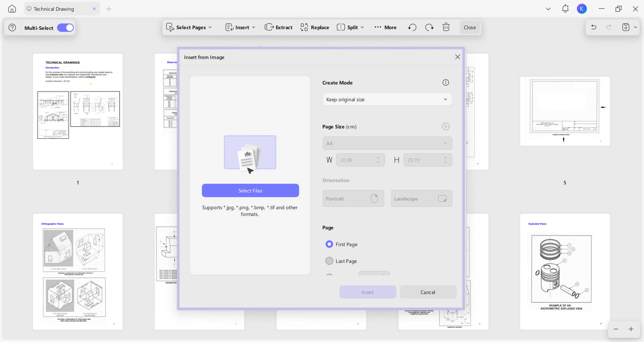
Task: Go to the Home icon
Action: point(12,9)
